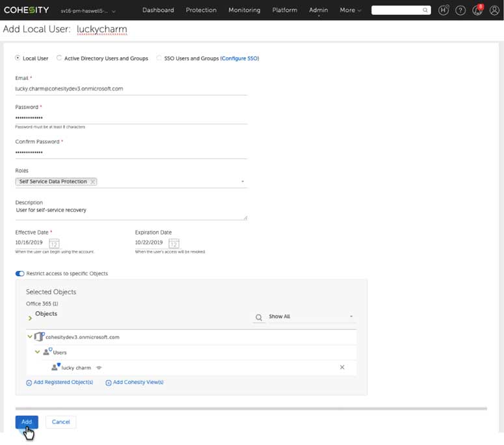This screenshot has width=504, height=445.
Task: Collapse the Users tree node
Action: click(38, 352)
